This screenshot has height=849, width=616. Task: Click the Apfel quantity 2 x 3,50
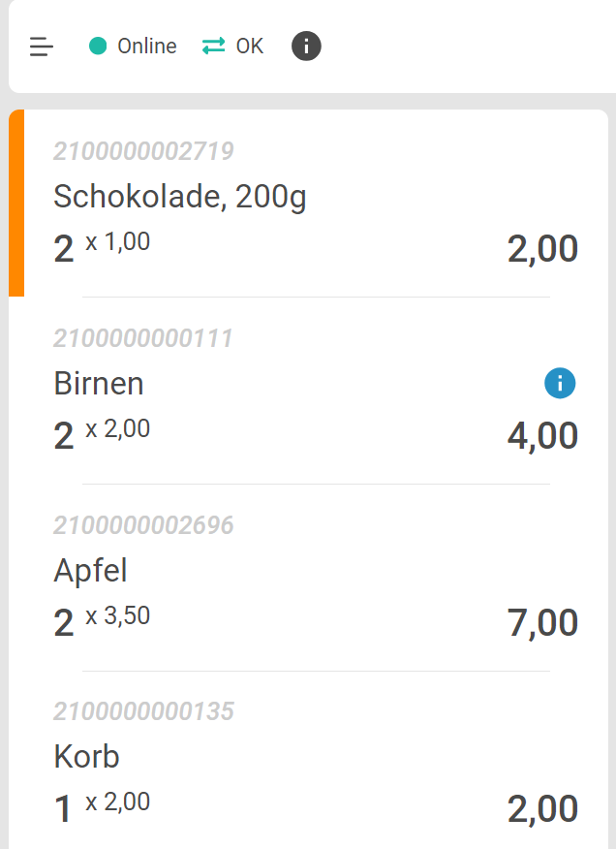[103, 620]
